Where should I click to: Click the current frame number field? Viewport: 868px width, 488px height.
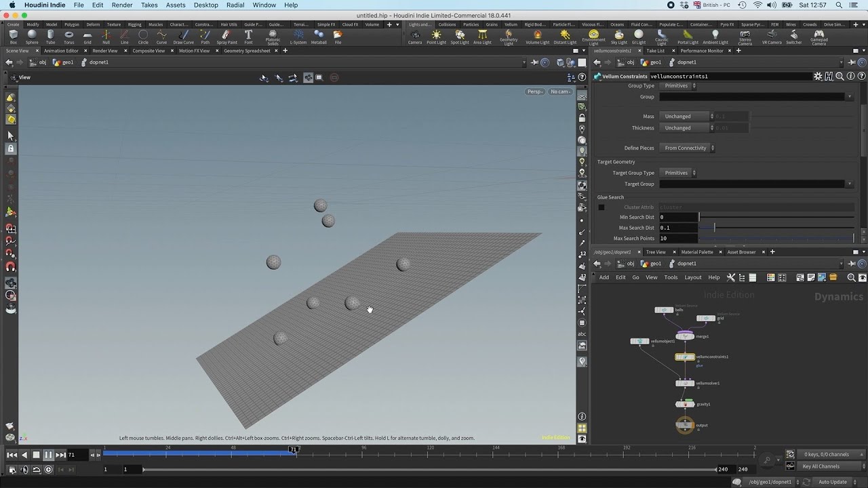coord(77,455)
